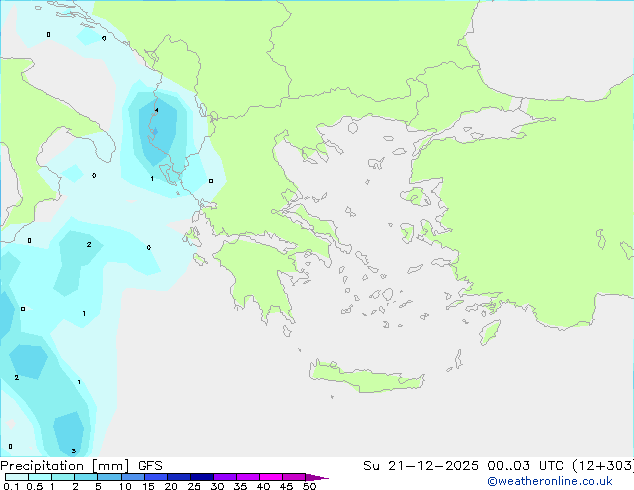
Task: Click the 'Precipitation [mm]' title text
Action: tap(65, 466)
